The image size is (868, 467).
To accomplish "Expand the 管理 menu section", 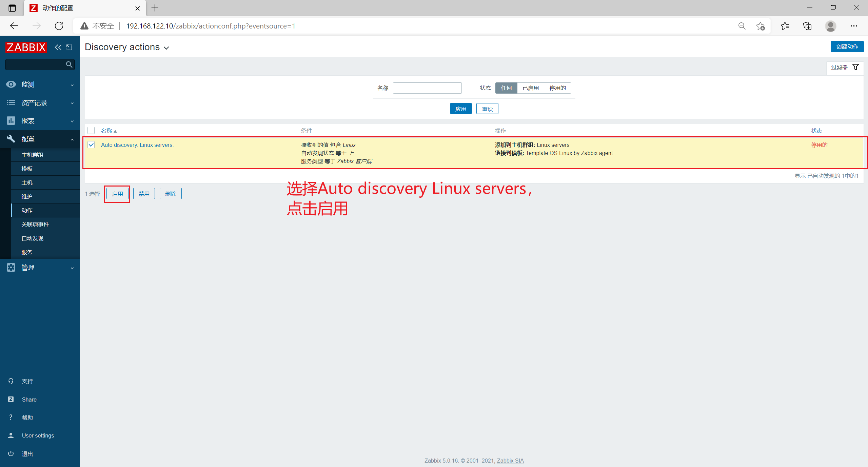I will tap(72, 268).
